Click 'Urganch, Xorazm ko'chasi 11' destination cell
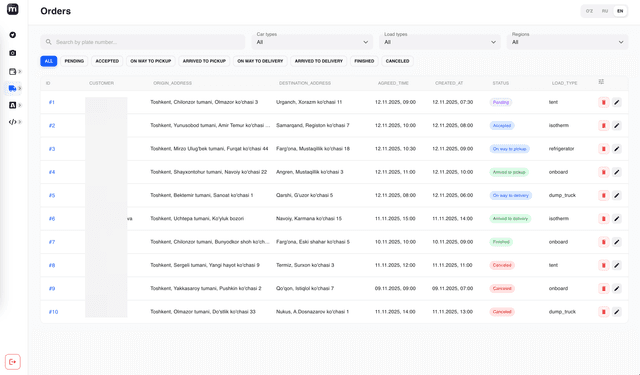 point(309,102)
